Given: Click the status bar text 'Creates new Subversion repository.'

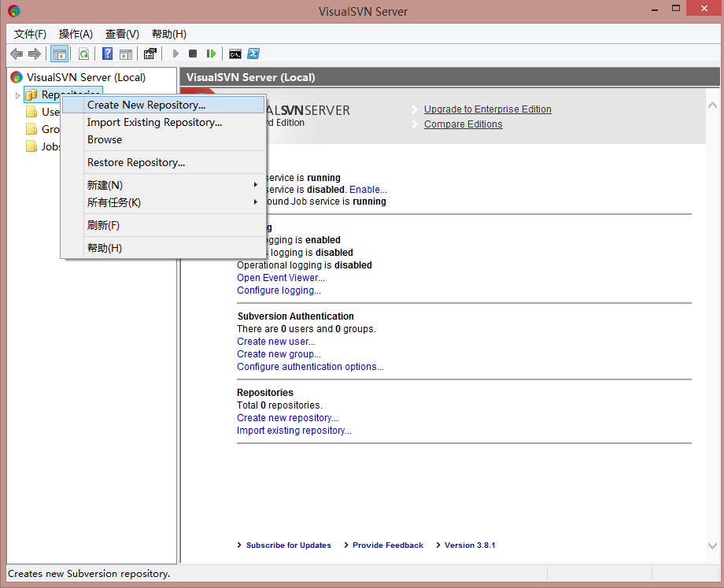Looking at the screenshot, I should 89,574.
